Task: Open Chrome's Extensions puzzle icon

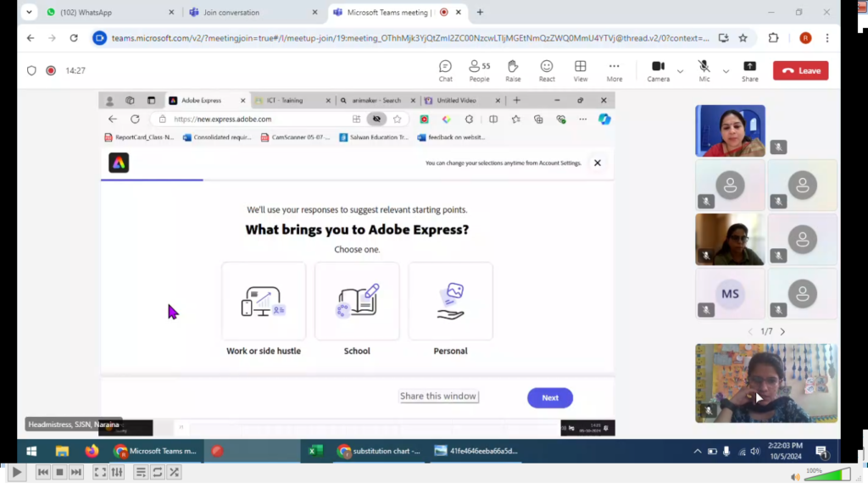Action: tap(773, 38)
